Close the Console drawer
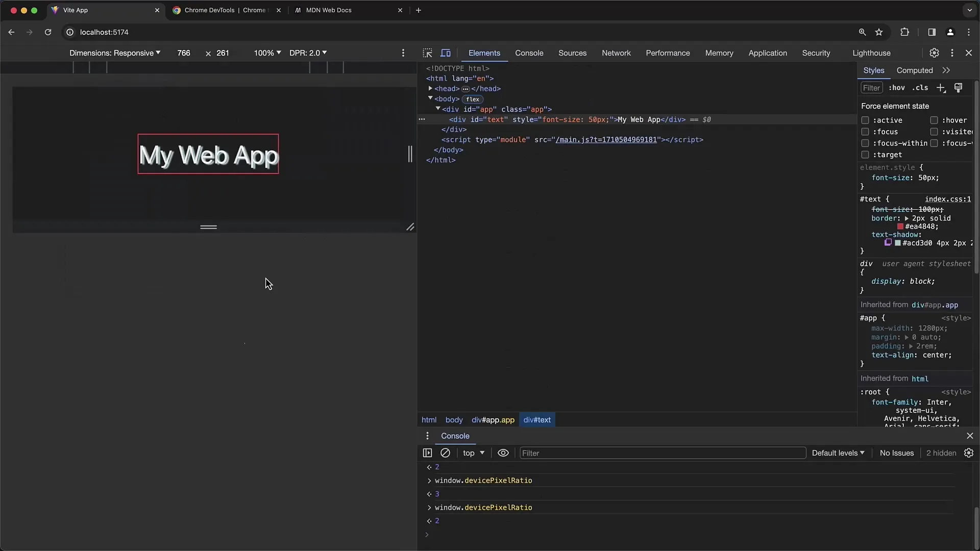 pos(970,436)
